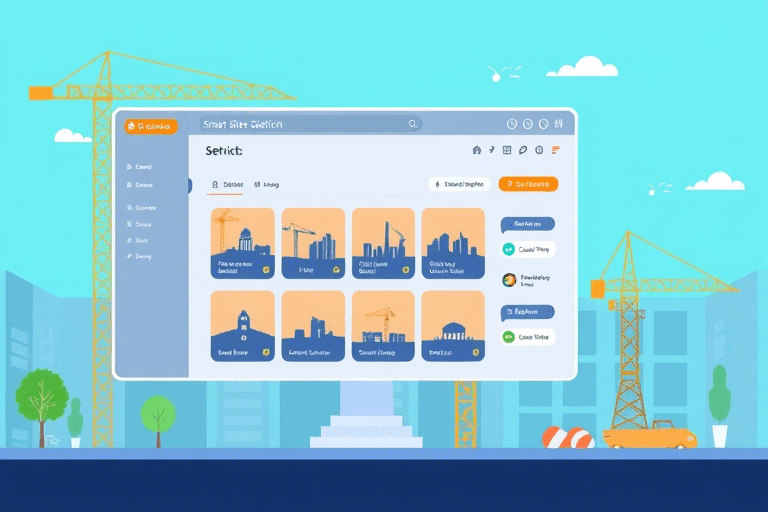Switch to the second tab below the heading
768x512 pixels.
point(267,185)
